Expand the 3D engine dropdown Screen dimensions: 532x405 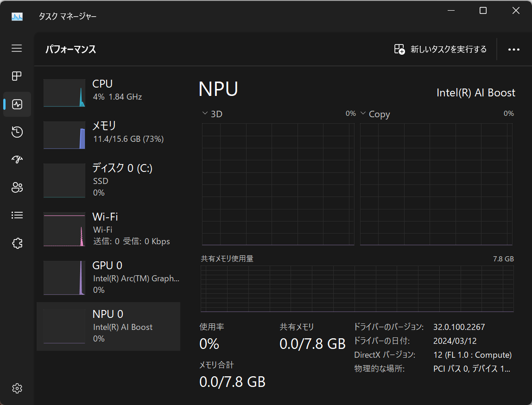click(204, 113)
